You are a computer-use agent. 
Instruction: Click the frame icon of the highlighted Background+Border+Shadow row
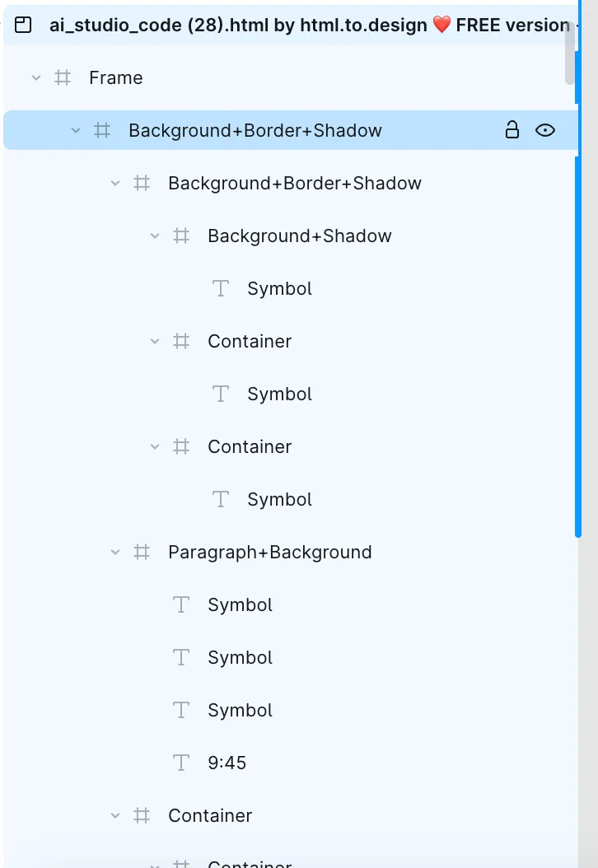102,130
